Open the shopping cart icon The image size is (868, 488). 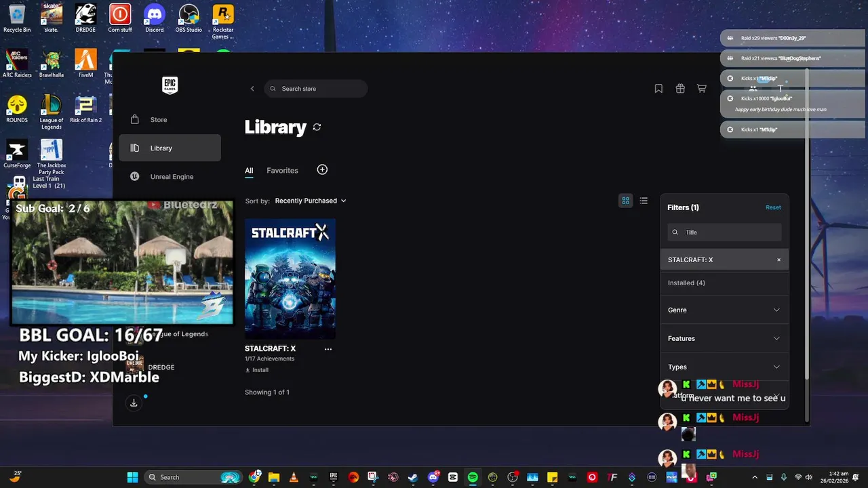[702, 89]
